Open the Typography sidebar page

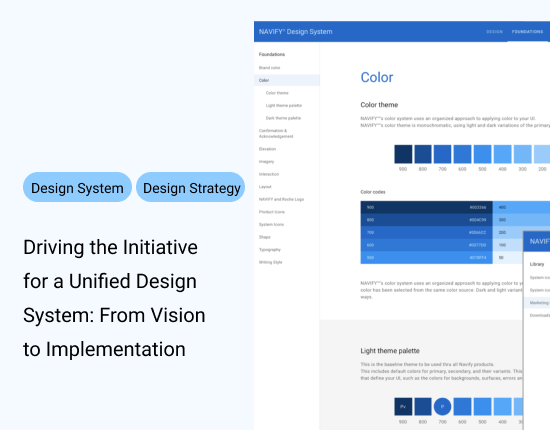click(270, 250)
